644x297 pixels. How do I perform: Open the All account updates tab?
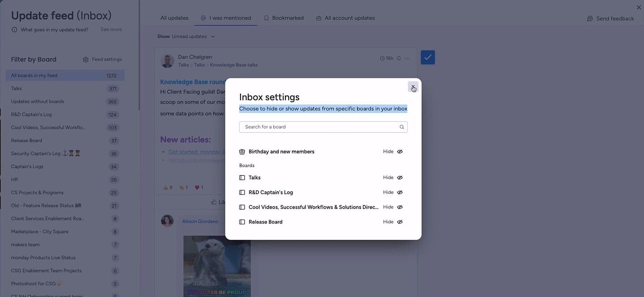pos(345,18)
